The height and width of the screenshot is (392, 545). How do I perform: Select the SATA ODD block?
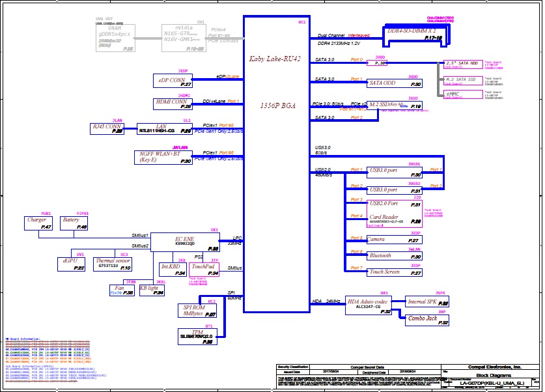point(395,83)
